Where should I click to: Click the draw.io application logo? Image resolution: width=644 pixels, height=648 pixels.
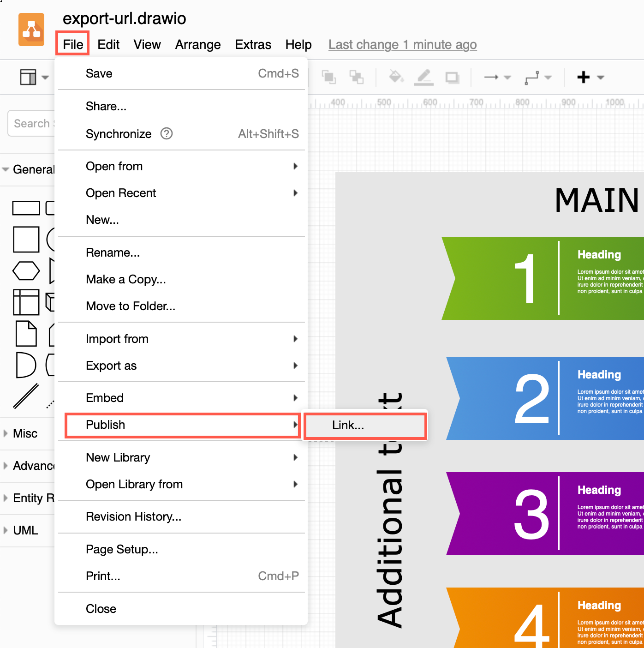coord(31,30)
